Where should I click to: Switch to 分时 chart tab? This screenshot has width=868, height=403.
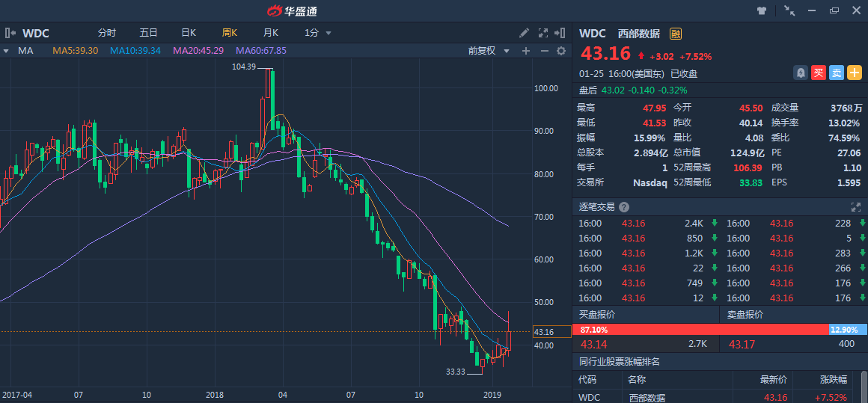[x=107, y=33]
